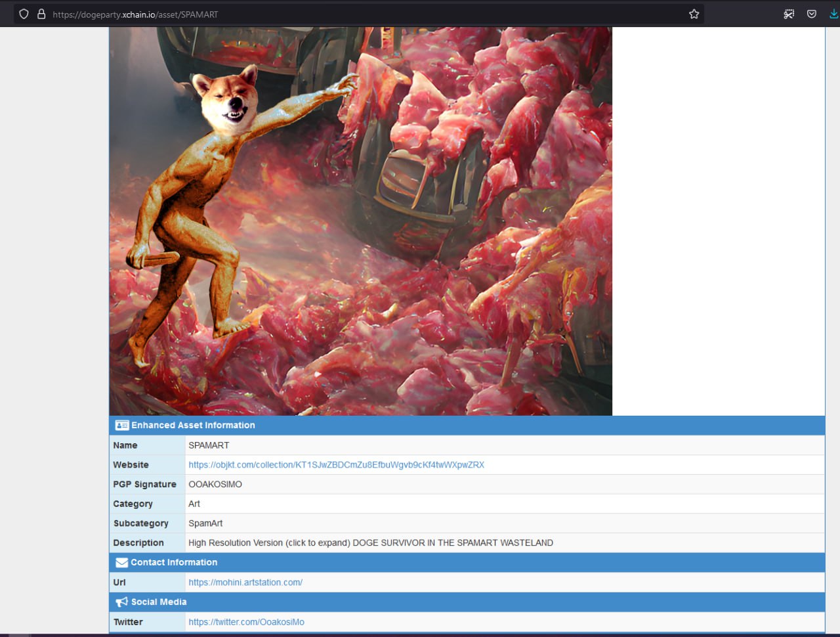Image resolution: width=840 pixels, height=637 pixels.
Task: Expand the doge survivor artwork image
Action: click(x=360, y=221)
